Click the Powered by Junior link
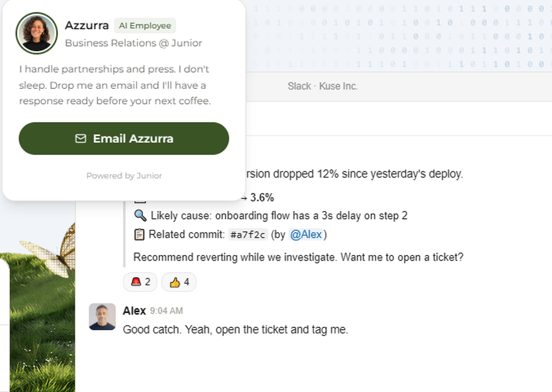Viewport: 552px width, 392px height. pos(124,176)
